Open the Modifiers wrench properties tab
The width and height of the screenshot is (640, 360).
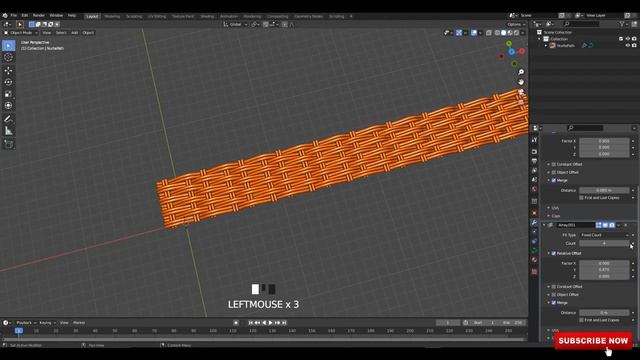pyautogui.click(x=534, y=222)
